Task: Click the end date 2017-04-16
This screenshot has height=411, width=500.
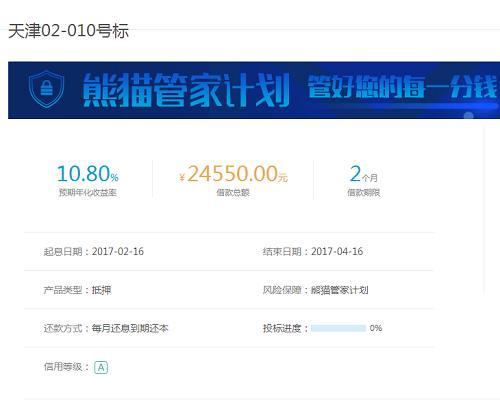Action: click(337, 251)
